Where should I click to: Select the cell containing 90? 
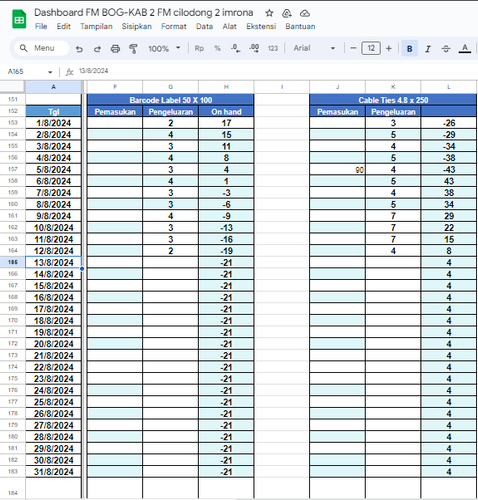click(337, 170)
